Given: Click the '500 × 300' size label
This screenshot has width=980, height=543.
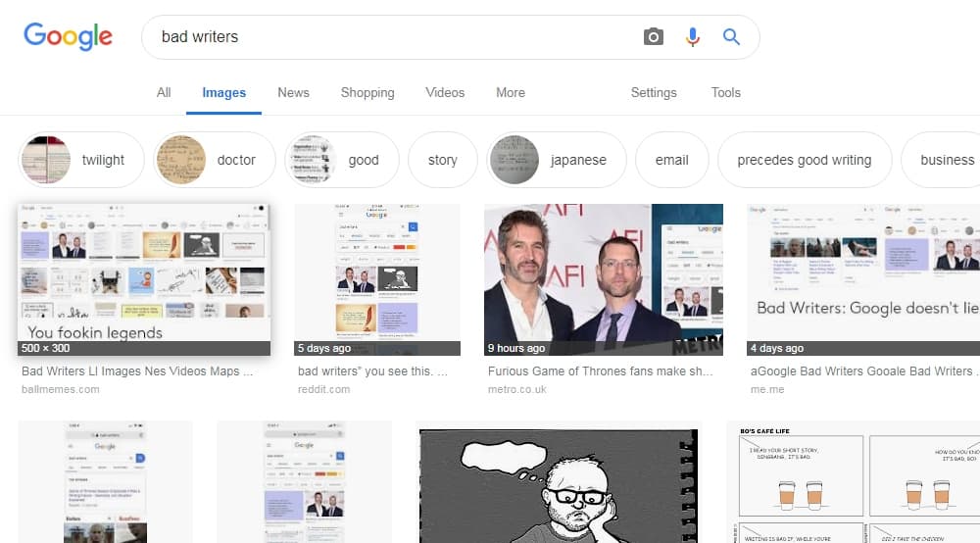Looking at the screenshot, I should pos(46,348).
